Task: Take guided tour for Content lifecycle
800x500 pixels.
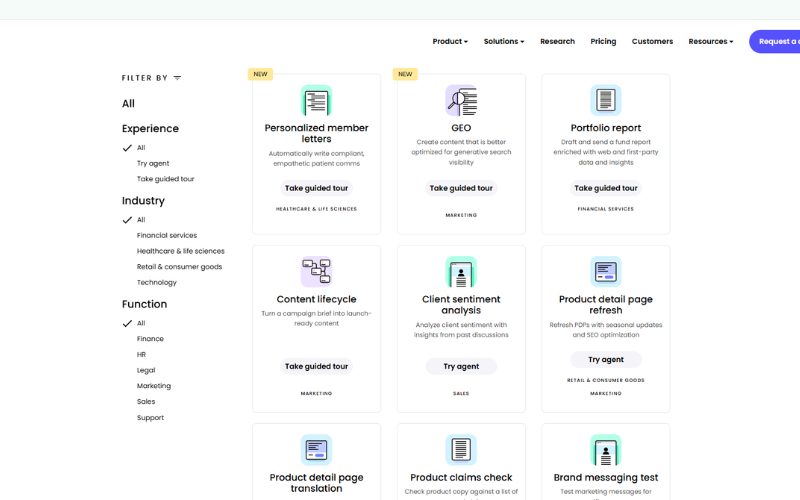Action: click(316, 366)
